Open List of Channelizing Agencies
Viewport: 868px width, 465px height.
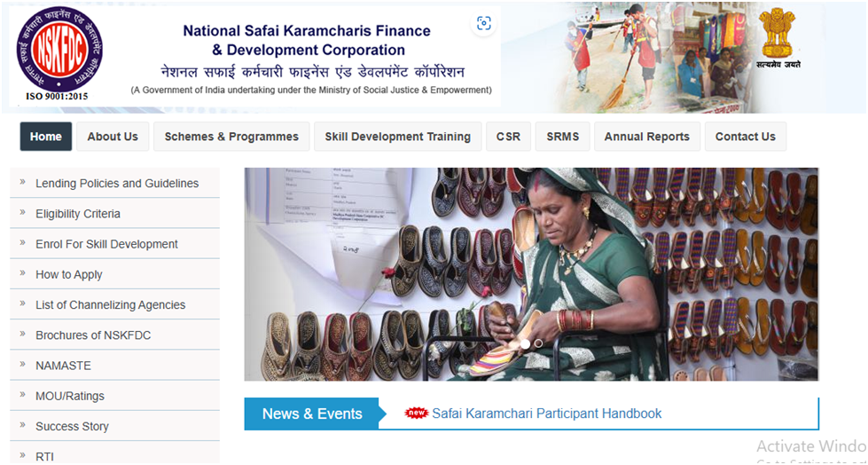[x=110, y=305]
